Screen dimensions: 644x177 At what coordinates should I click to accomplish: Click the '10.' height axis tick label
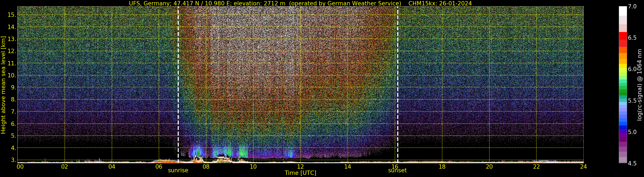12,75
